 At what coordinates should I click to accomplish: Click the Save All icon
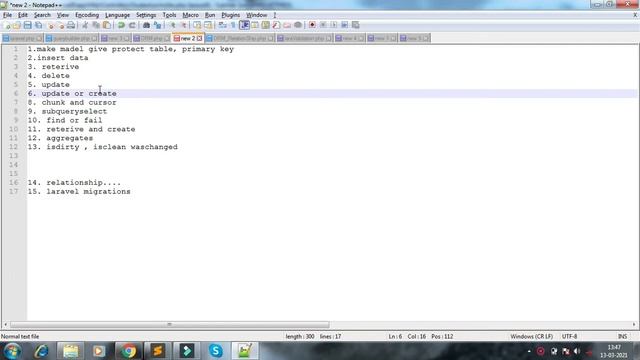(38, 25)
